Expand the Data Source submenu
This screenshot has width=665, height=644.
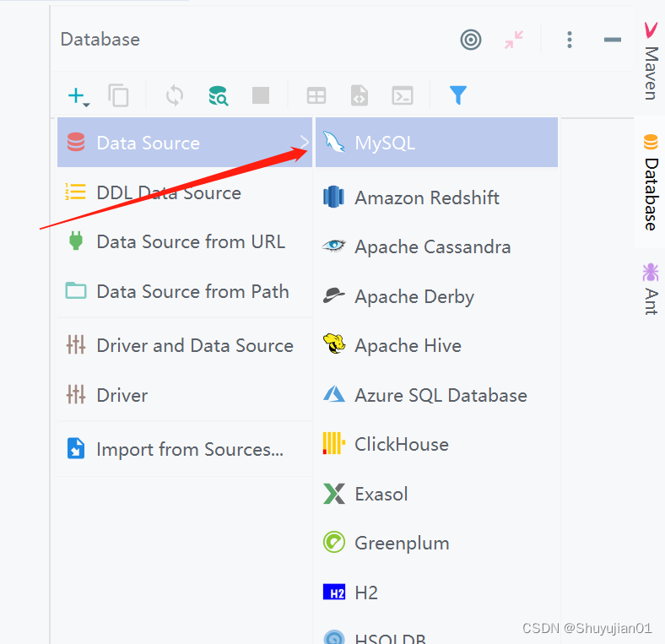coord(185,143)
